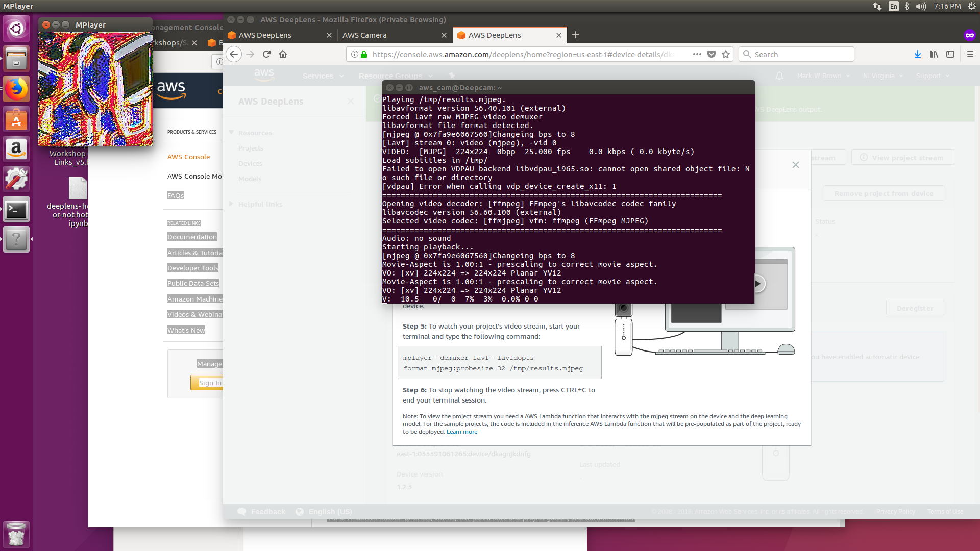Open new tab with plus
The image size is (980, 551).
576,35
